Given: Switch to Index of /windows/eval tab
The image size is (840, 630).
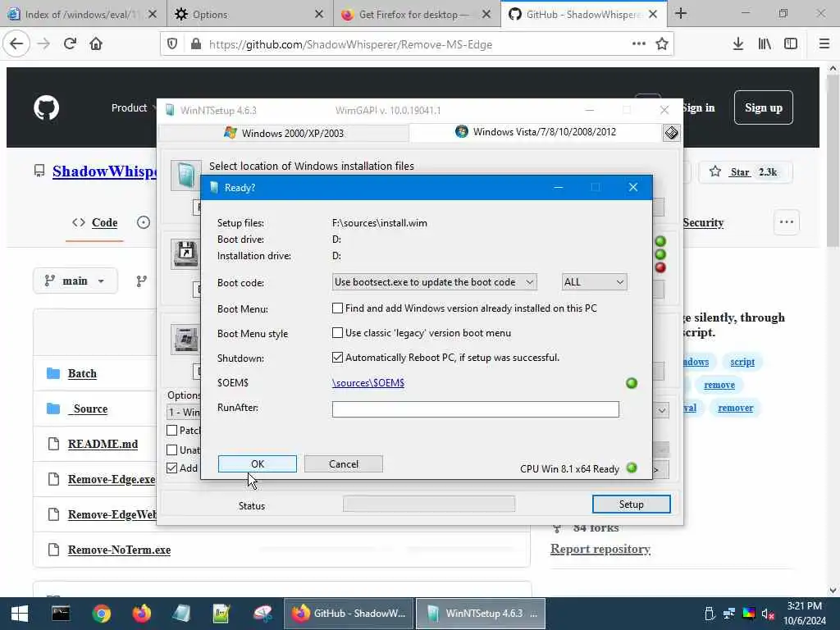Looking at the screenshot, I should coord(83,14).
